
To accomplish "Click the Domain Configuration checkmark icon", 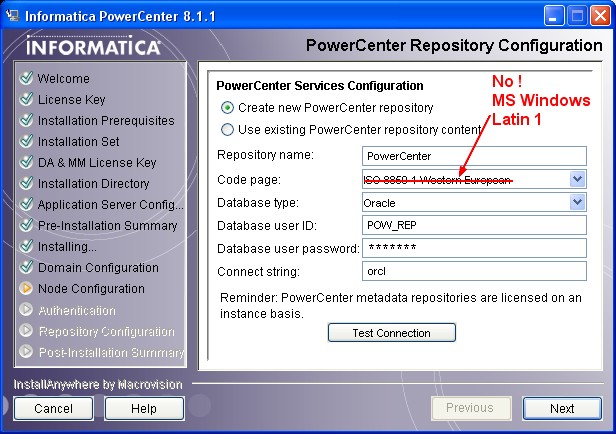I will (26, 267).
